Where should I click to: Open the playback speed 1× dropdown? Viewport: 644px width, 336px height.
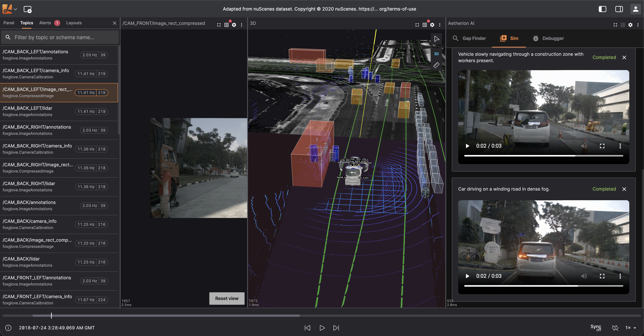pos(630,328)
